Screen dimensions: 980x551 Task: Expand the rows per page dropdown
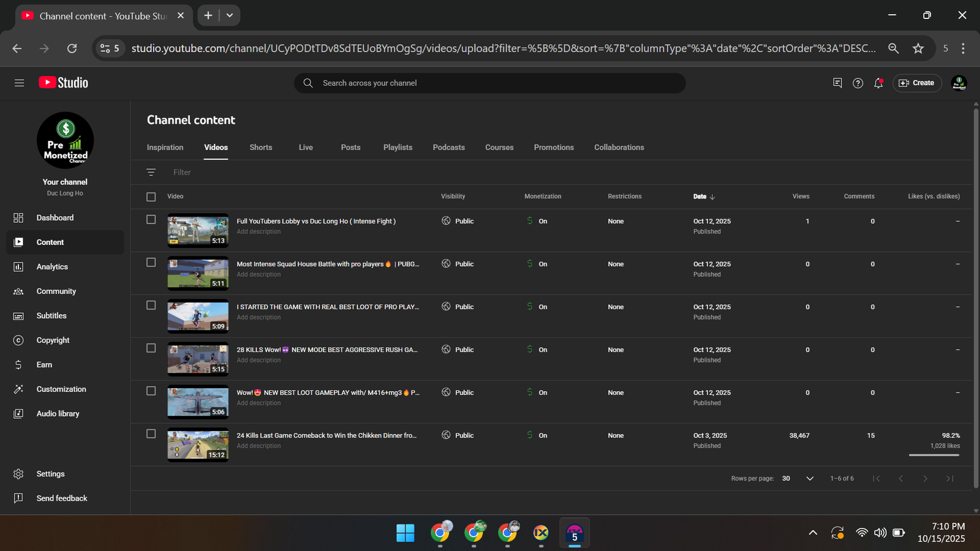click(809, 479)
